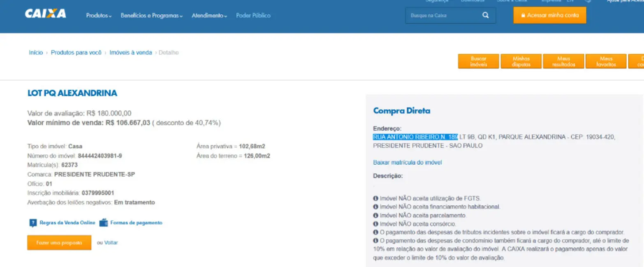Click the search magnifying glass icon
The image size is (644, 267).
pos(486,15)
